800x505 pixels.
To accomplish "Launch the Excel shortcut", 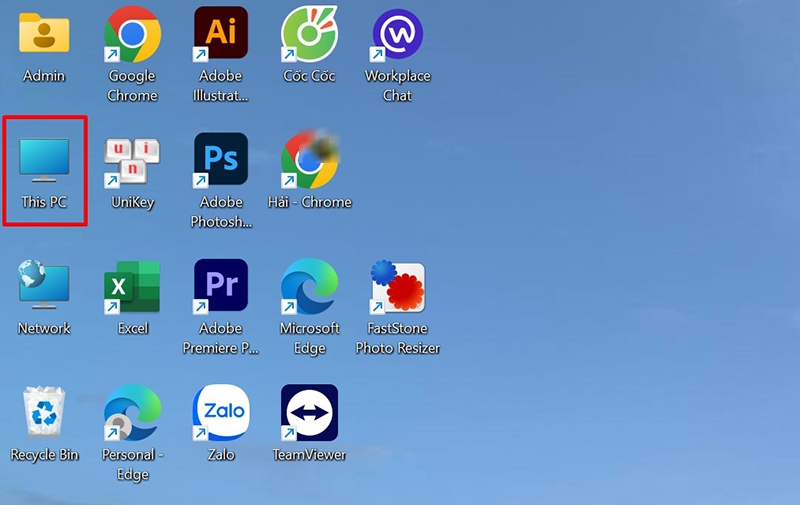I will click(x=132, y=286).
